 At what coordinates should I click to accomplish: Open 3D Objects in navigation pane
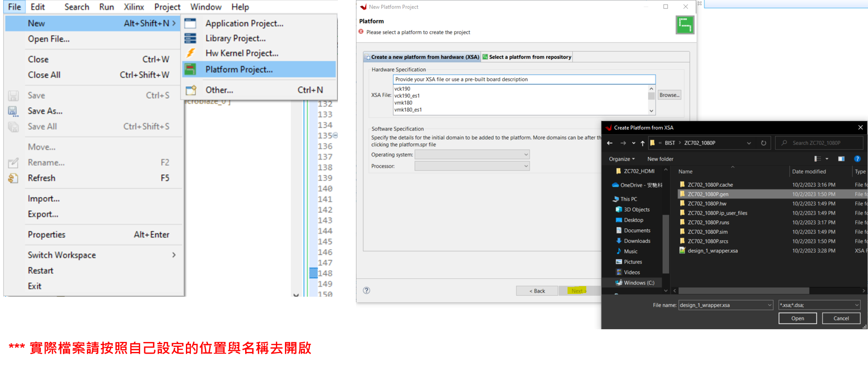tap(633, 209)
